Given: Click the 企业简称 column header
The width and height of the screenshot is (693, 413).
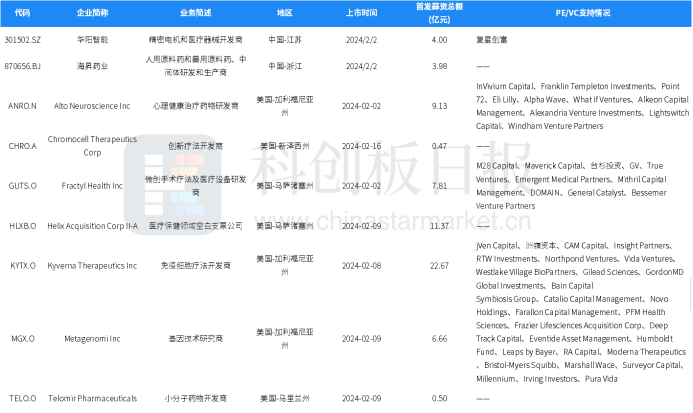Looking at the screenshot, I should [92, 13].
